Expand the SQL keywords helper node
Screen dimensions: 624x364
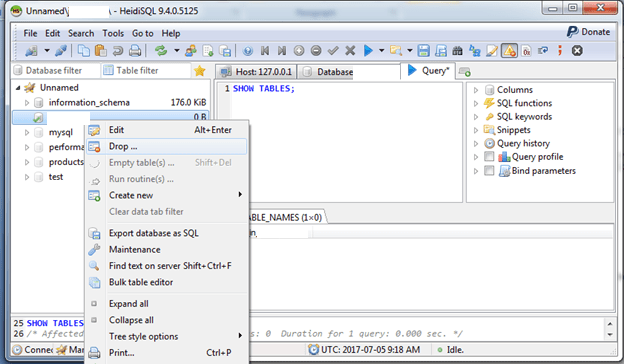(x=476, y=117)
